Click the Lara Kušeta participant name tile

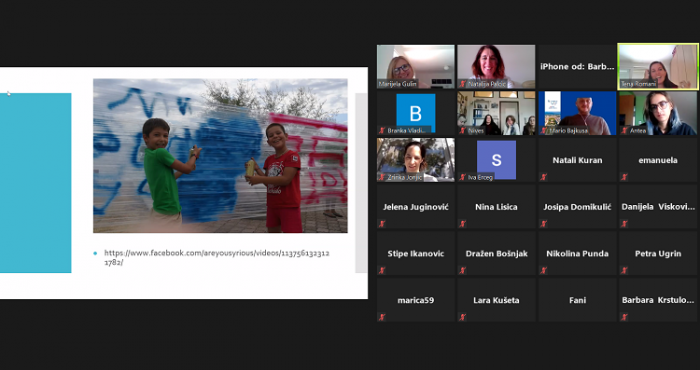(x=496, y=300)
